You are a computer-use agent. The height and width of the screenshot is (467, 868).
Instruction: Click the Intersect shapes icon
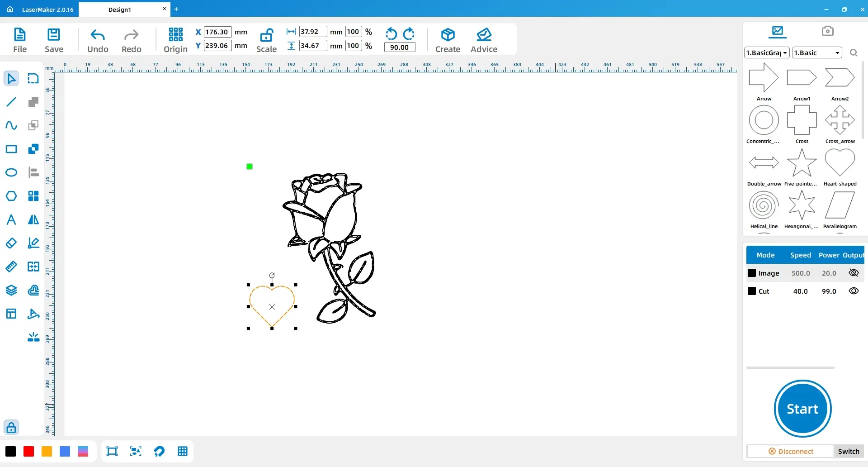click(x=33, y=125)
